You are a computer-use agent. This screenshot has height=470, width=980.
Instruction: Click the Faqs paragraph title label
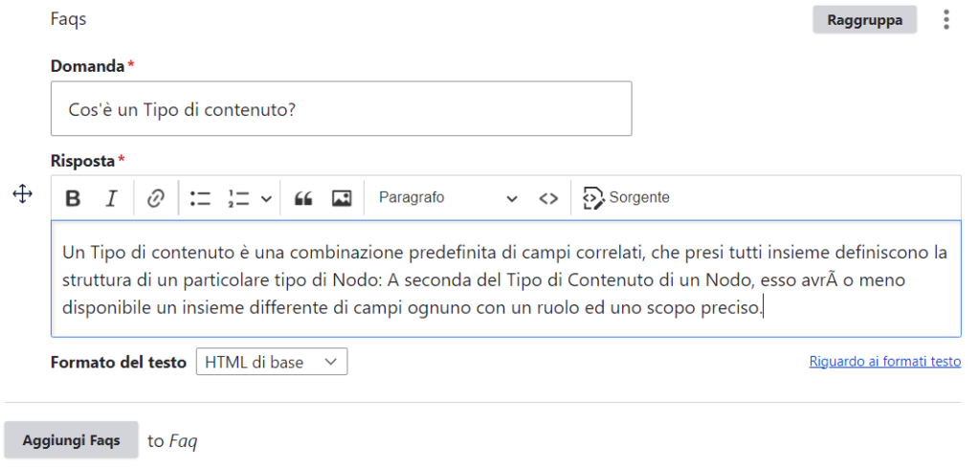[68, 19]
